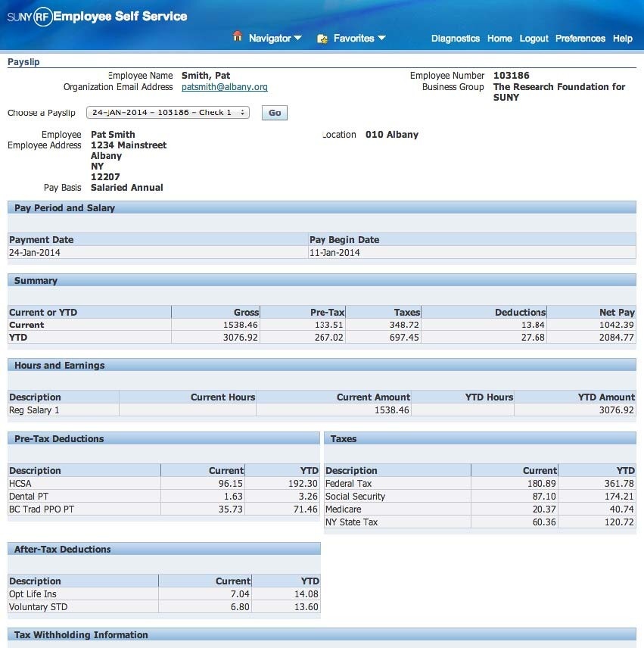This screenshot has height=648, width=644.
Task: Expand the Favorites dropdown arrow
Action: coord(381,38)
